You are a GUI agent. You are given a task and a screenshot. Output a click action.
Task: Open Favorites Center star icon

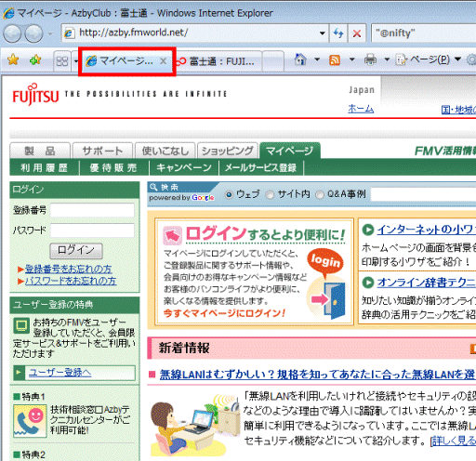click(x=13, y=59)
